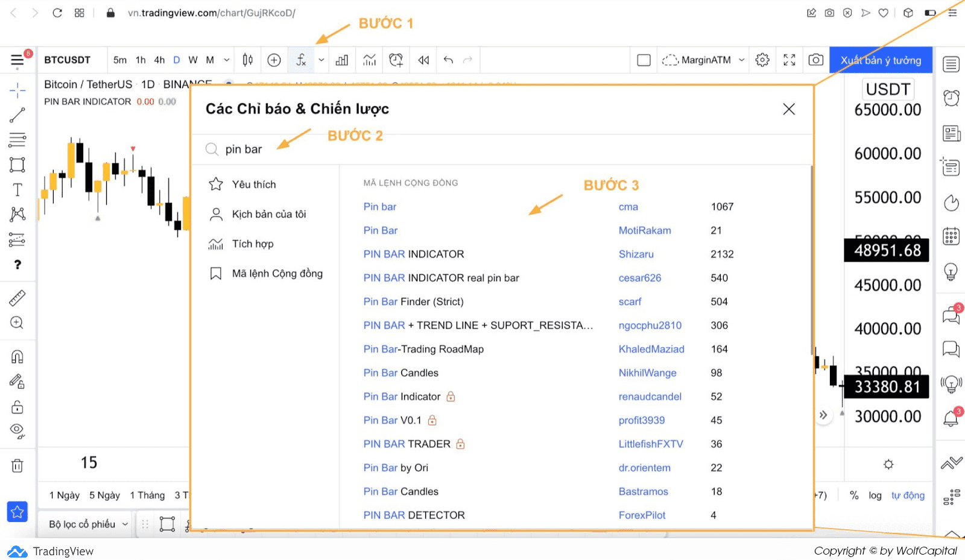Open the candlestick chart type selector
Screen dimensions: 965x560
pos(248,60)
